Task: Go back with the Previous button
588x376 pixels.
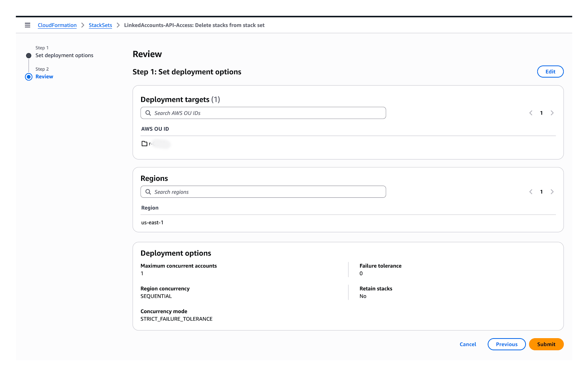Action: (x=506, y=344)
